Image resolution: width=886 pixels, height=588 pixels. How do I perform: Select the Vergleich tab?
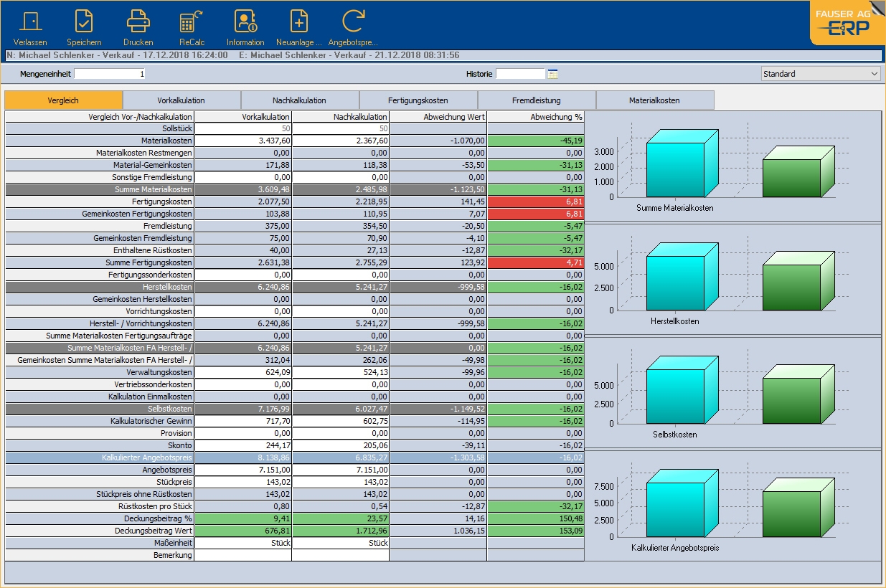[63, 100]
